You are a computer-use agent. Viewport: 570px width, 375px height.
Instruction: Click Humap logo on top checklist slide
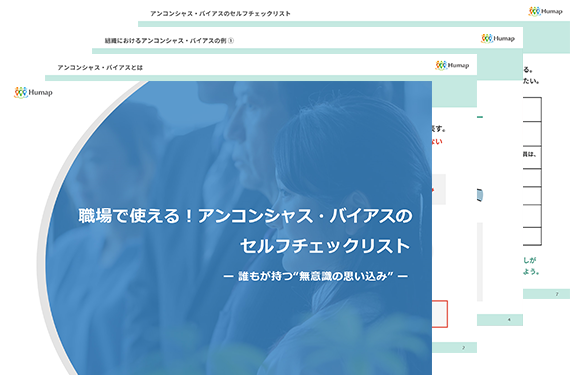545,11
